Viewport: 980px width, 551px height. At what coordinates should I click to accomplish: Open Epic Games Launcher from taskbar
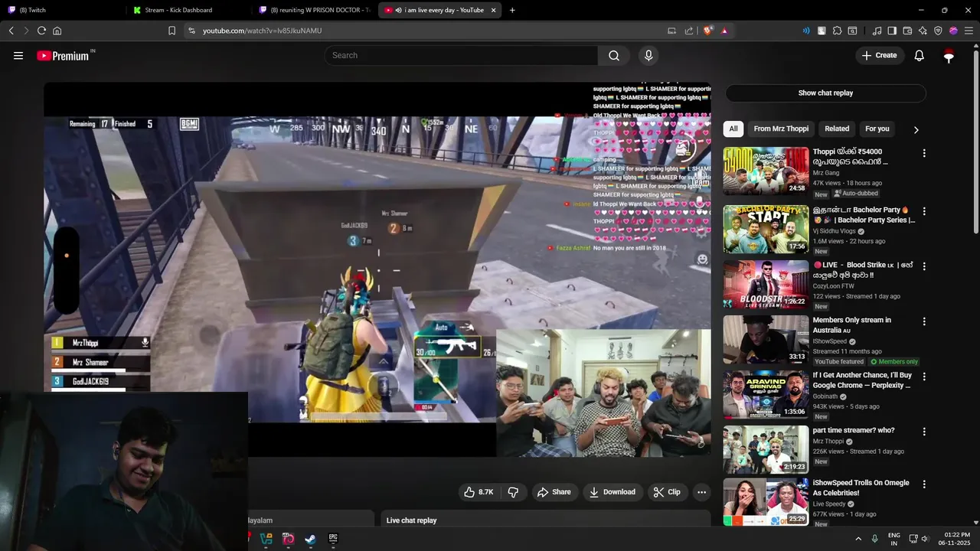pos(333,539)
